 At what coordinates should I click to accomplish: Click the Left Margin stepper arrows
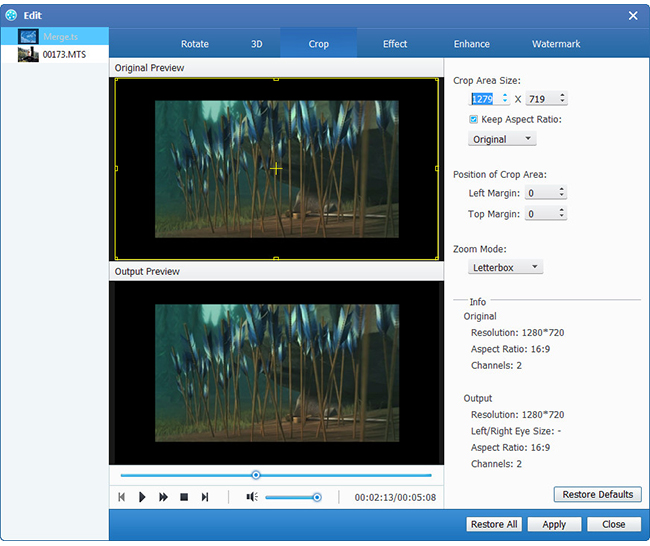560,193
